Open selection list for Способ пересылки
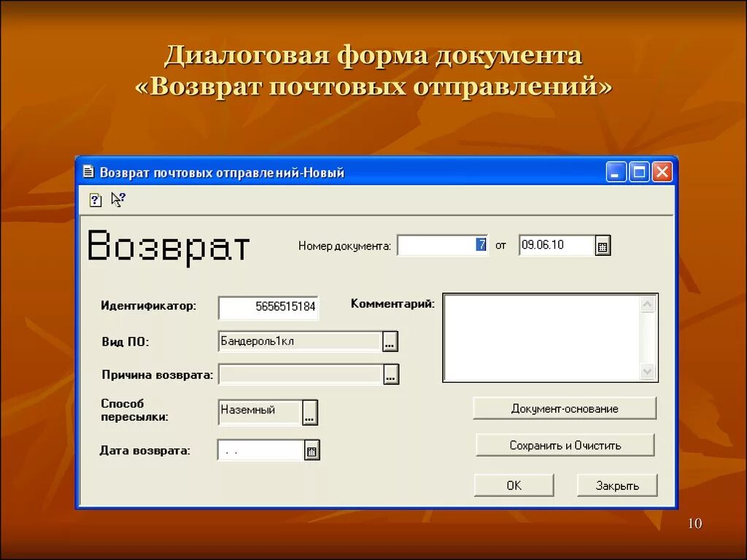 tap(310, 413)
